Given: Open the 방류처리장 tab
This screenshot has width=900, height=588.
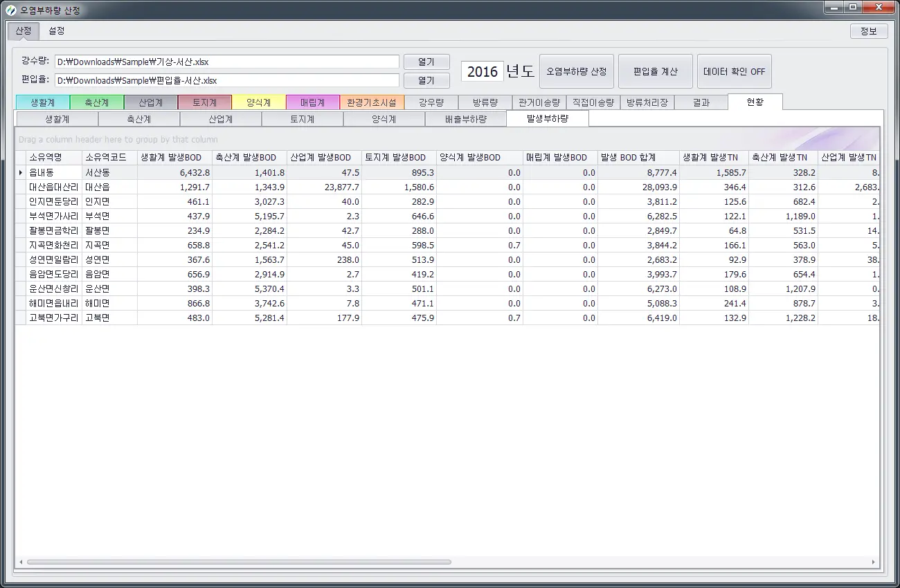Looking at the screenshot, I should (x=647, y=102).
